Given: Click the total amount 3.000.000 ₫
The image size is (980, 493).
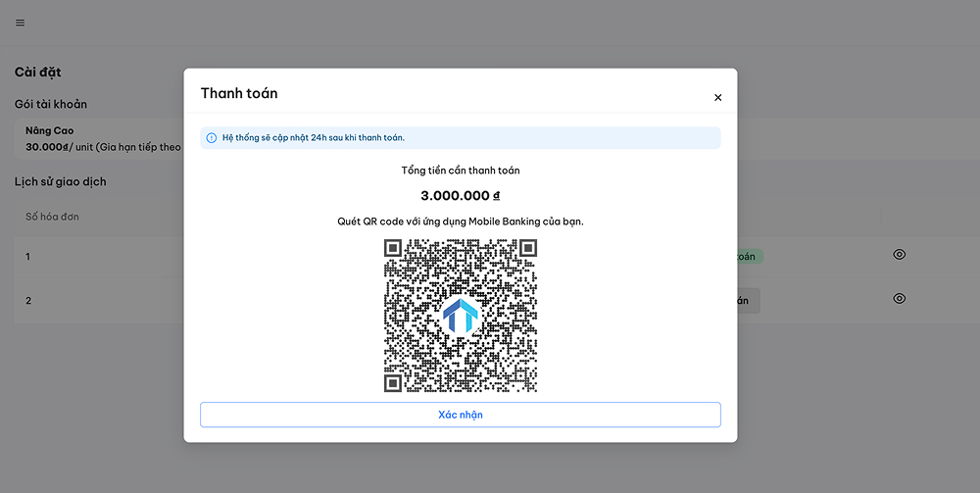Looking at the screenshot, I should (460, 196).
